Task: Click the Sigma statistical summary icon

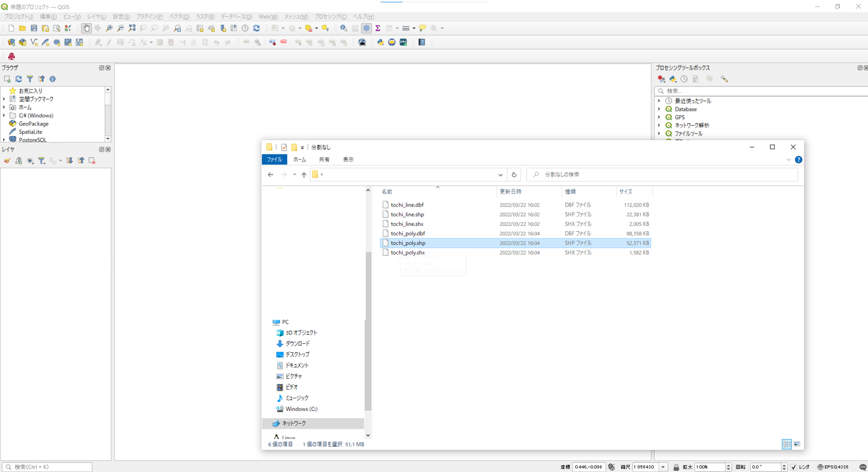Action: tap(378, 28)
